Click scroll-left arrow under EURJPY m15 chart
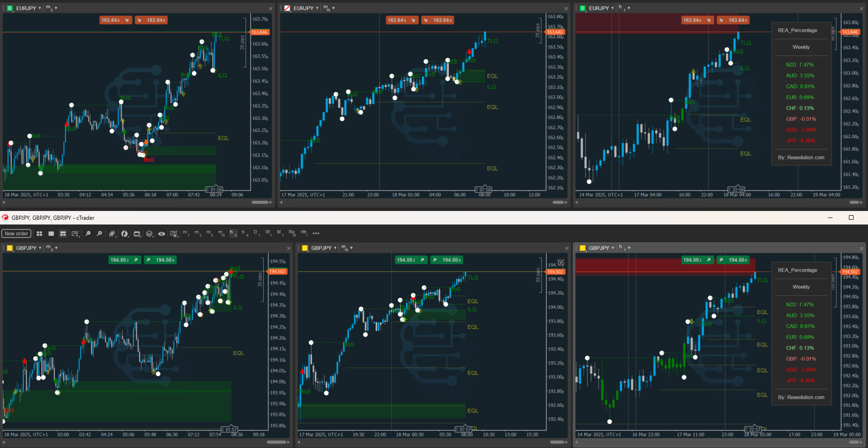The height and width of the screenshot is (448, 868). pyautogui.click(x=280, y=202)
